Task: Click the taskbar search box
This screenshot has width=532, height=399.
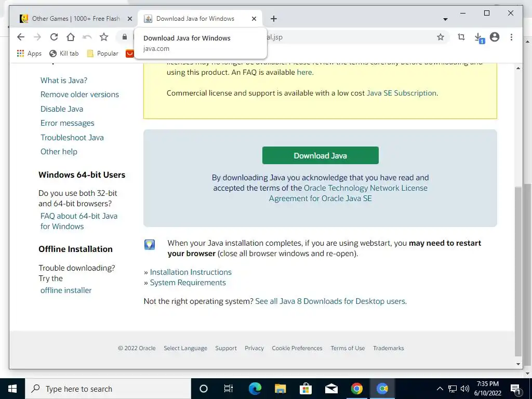Action: [108, 389]
